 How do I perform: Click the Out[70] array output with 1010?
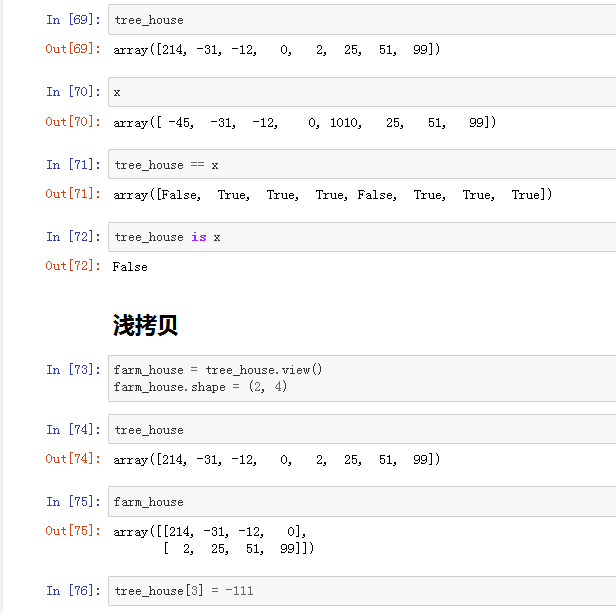[304, 123]
